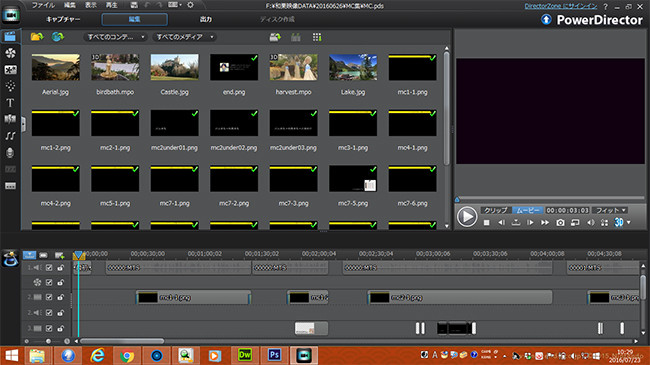Click the PowerDirector upgrade arrow icon
Viewport: 650px width, 365px height.
[546, 19]
